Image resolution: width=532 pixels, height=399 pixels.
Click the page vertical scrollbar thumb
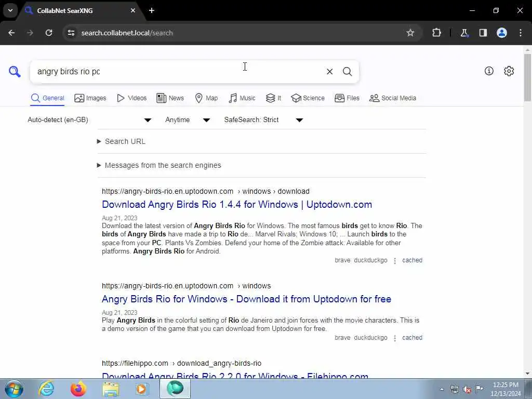point(528,77)
